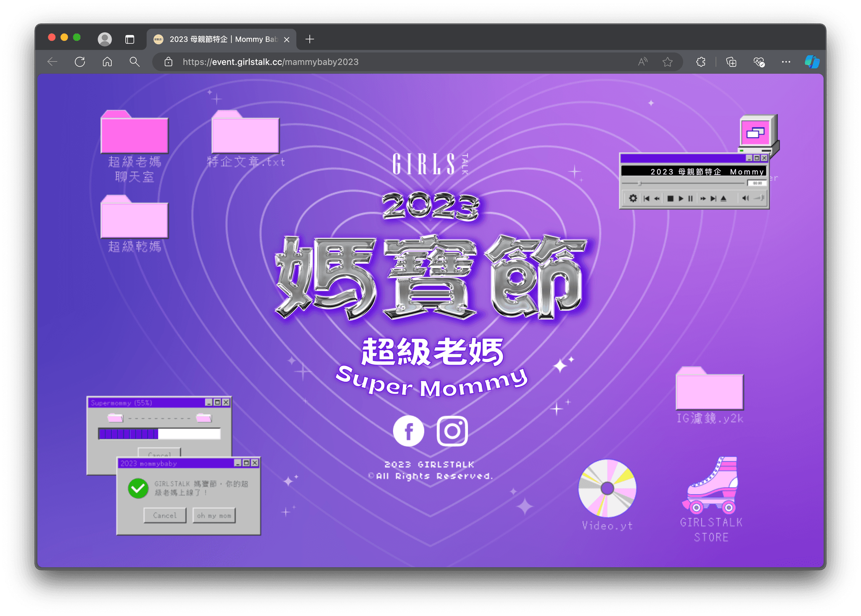View site information lock icon

click(169, 62)
